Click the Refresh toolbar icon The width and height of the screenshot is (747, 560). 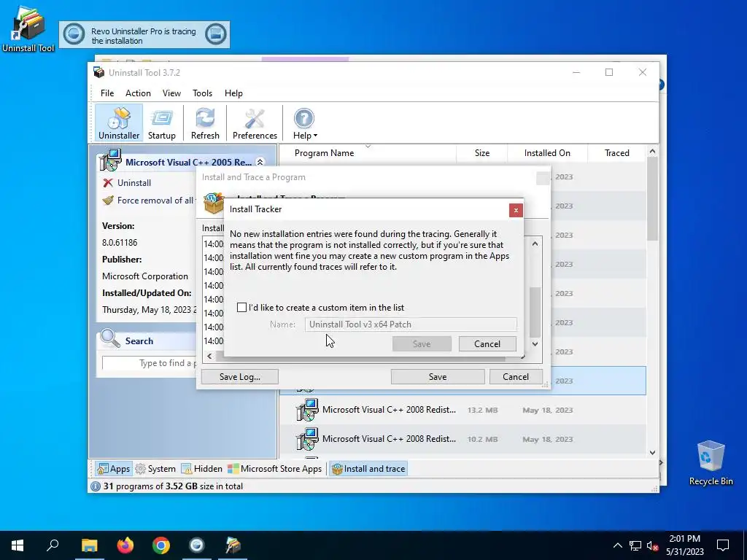(x=205, y=122)
